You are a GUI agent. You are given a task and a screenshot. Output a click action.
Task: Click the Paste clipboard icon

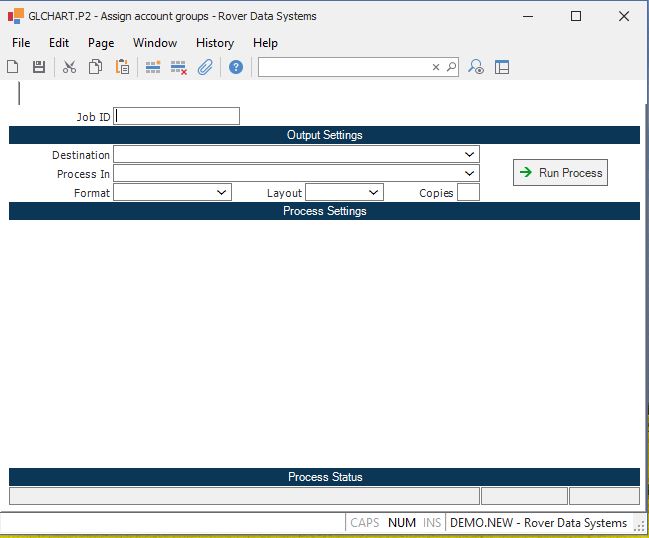122,67
